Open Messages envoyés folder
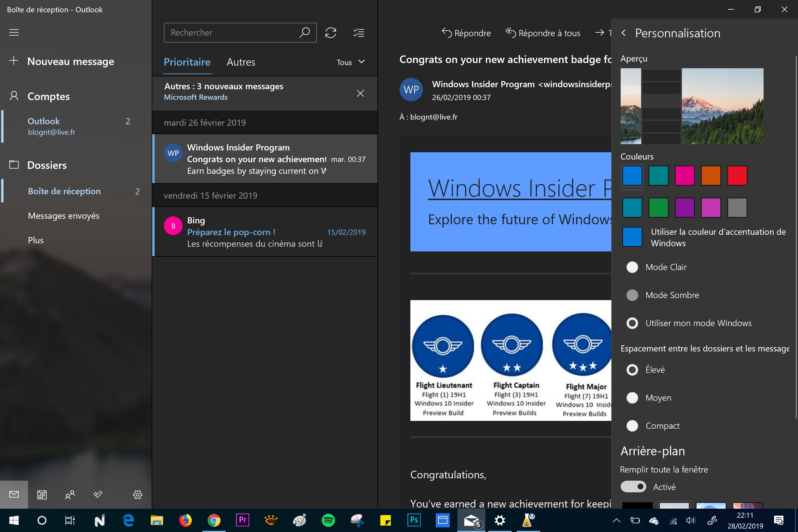 coord(64,216)
